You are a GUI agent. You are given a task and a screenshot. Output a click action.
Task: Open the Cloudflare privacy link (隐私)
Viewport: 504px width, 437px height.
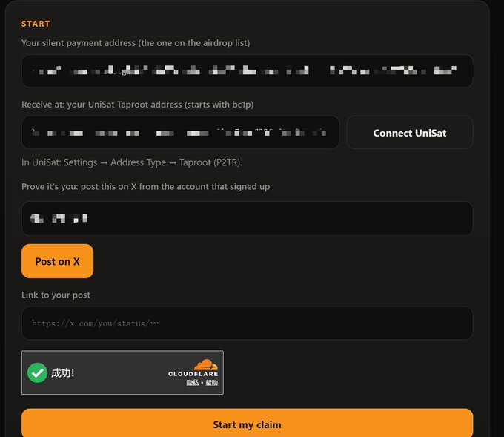point(192,383)
